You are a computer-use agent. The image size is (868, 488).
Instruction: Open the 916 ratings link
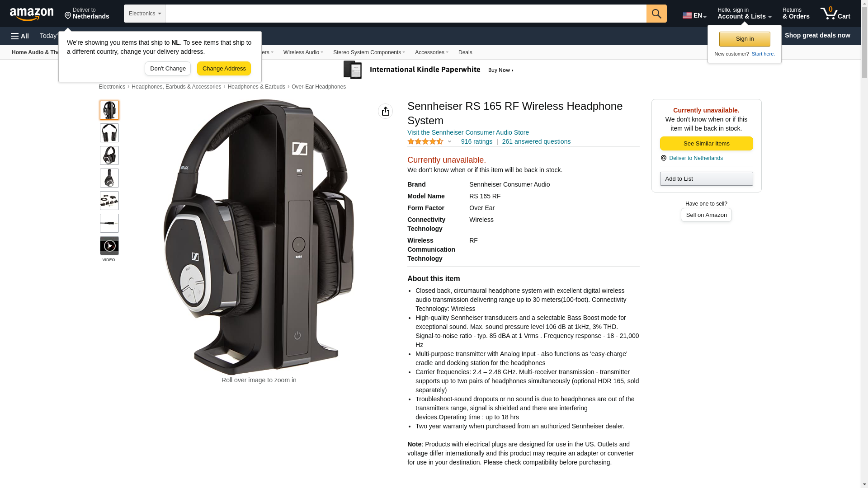click(476, 142)
